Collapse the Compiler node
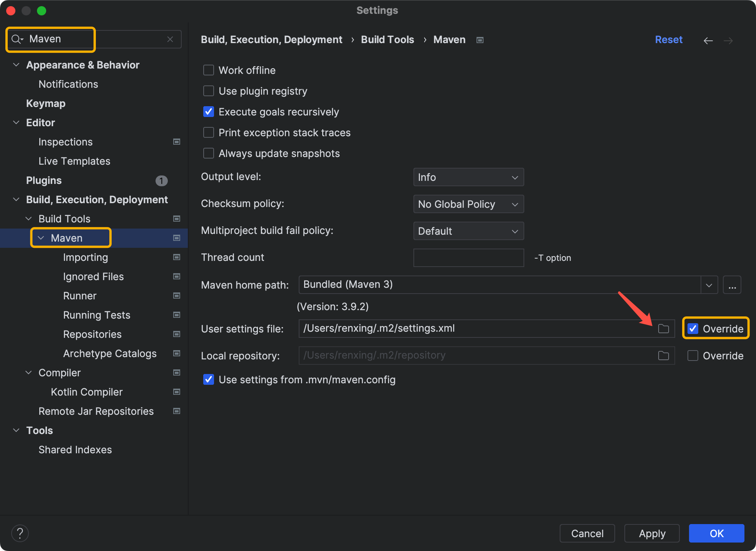Image resolution: width=756 pixels, height=551 pixels. 28,372
